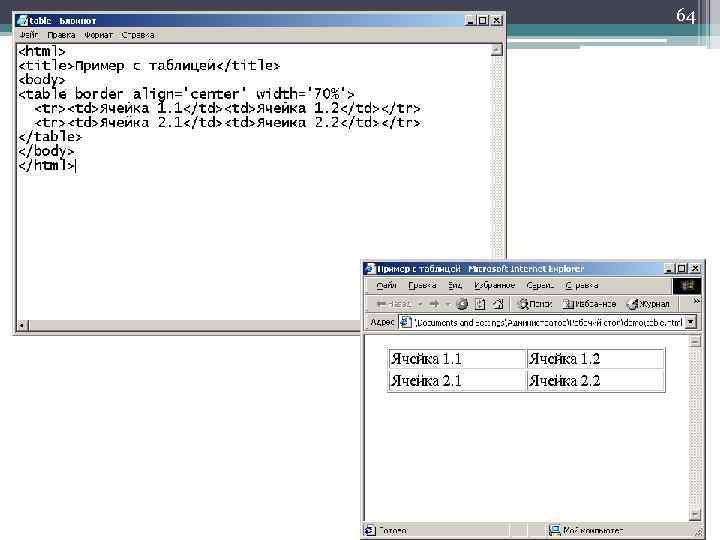The width and height of the screenshot is (720, 540).
Task: Open Вид menu in Internet Explorer
Action: click(455, 285)
